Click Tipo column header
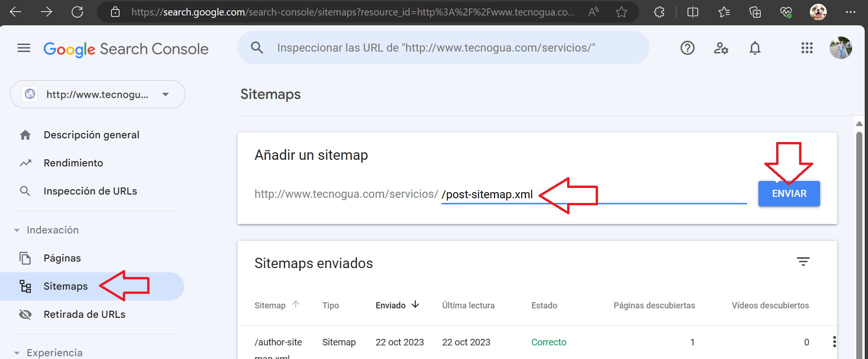Screen dimensions: 868x359 coord(330,306)
